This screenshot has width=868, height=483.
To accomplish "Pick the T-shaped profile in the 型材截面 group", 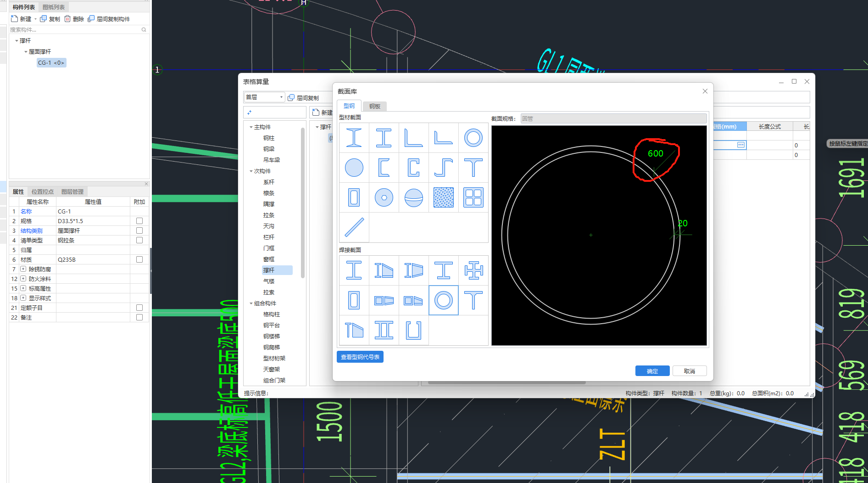I will [473, 168].
